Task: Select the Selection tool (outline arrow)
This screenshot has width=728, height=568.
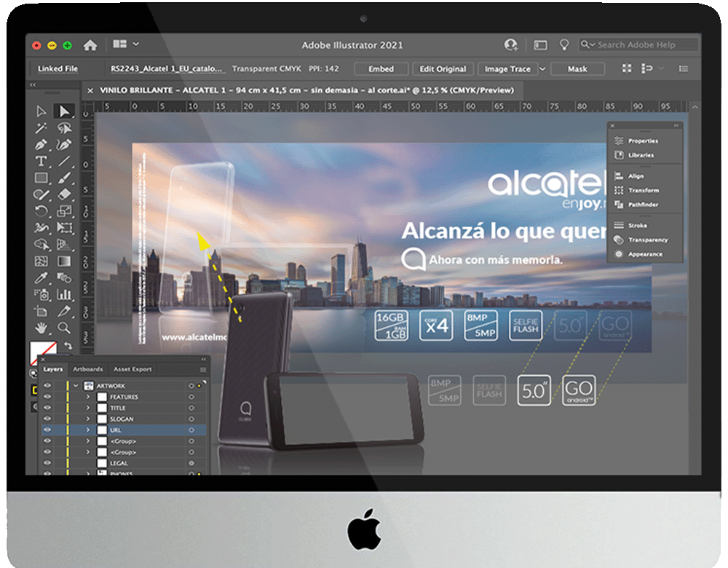Action: pos(41,111)
